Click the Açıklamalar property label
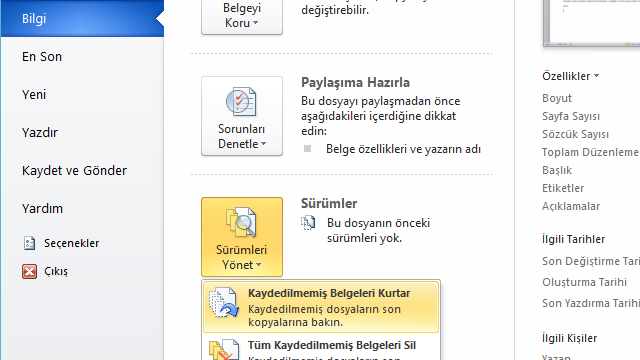Viewport: 640px width, 360px height. coord(571,206)
